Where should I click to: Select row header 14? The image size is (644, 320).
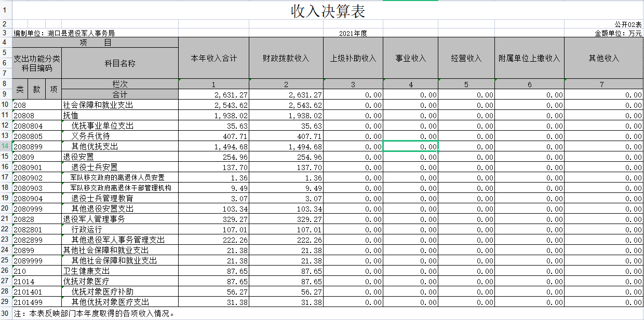[5, 146]
